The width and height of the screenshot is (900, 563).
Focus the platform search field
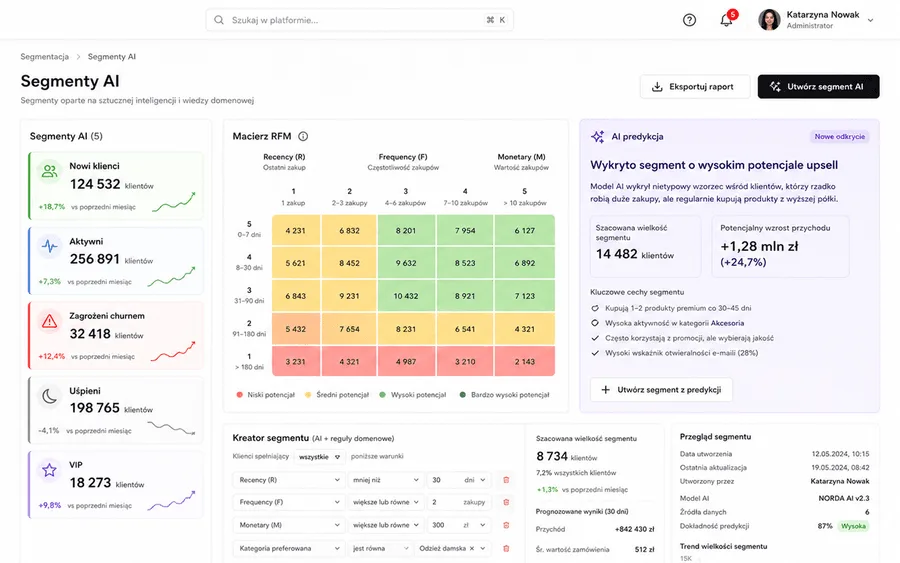pyautogui.click(x=359, y=20)
